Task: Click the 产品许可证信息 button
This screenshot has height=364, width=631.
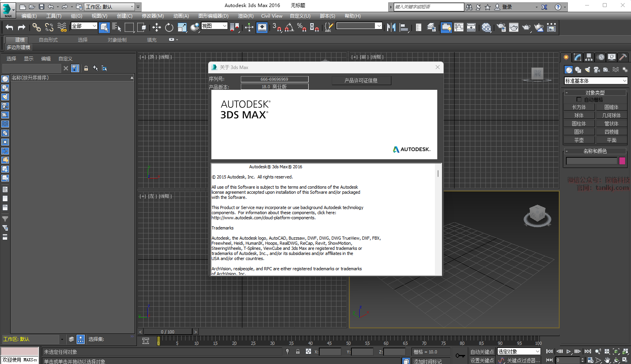Action: (x=361, y=80)
